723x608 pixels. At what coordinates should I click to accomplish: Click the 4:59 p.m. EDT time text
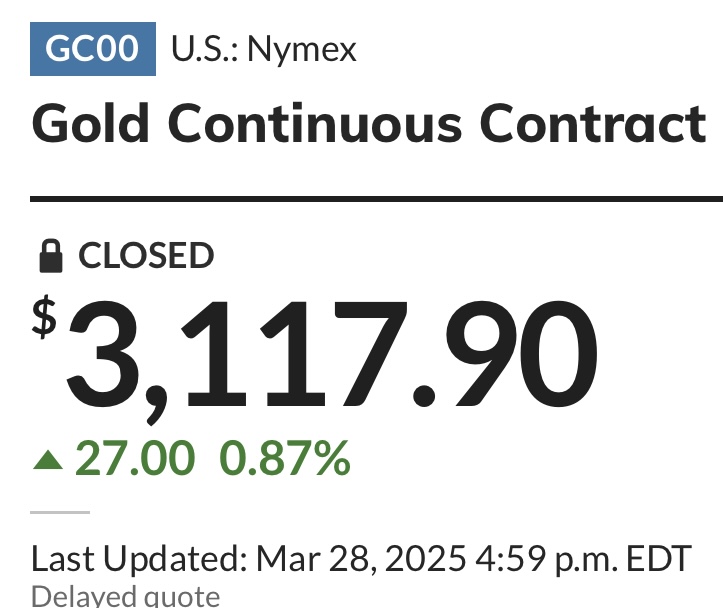coord(583,559)
